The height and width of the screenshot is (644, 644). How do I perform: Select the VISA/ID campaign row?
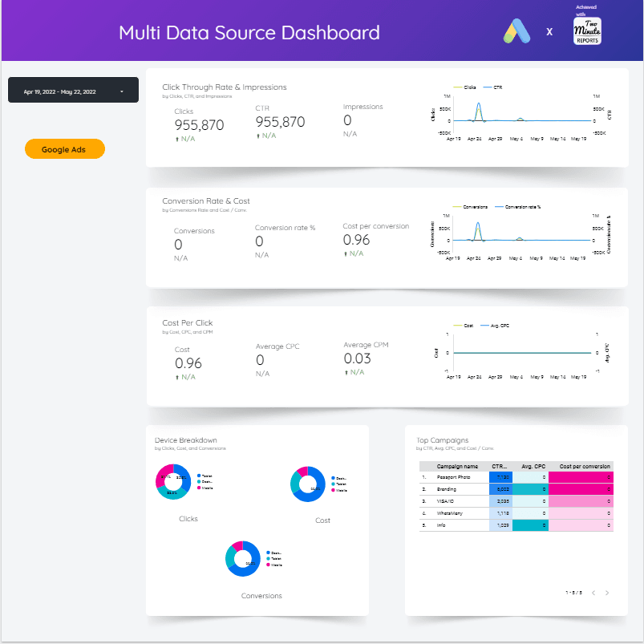[x=516, y=501]
